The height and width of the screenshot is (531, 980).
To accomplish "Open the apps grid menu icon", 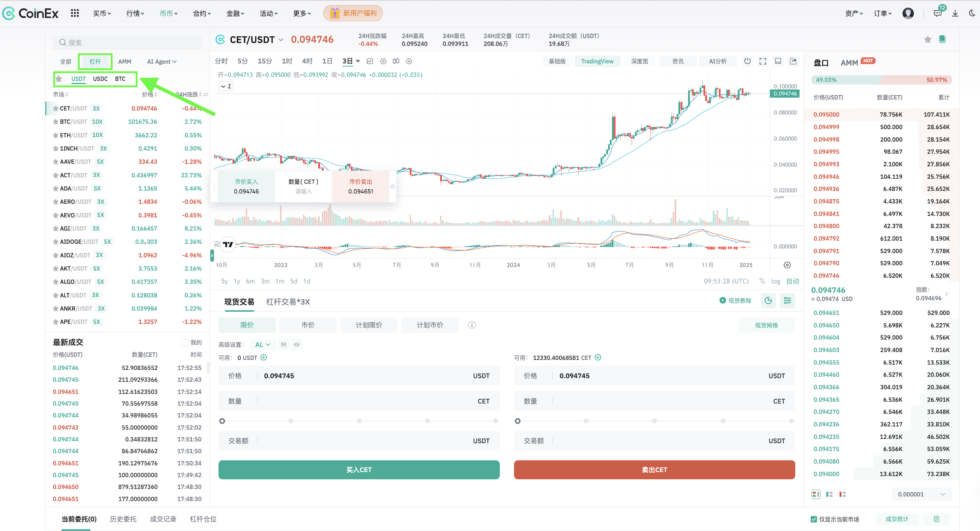I will point(75,13).
